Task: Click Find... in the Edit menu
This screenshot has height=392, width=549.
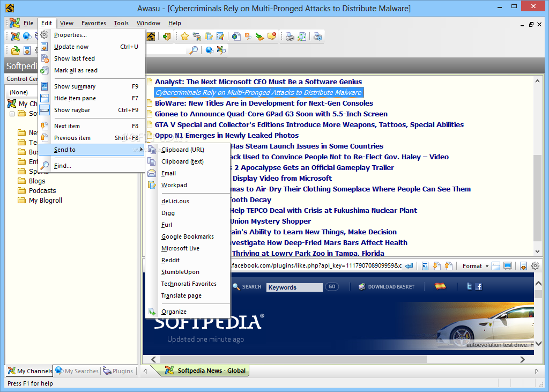Action: click(92, 166)
